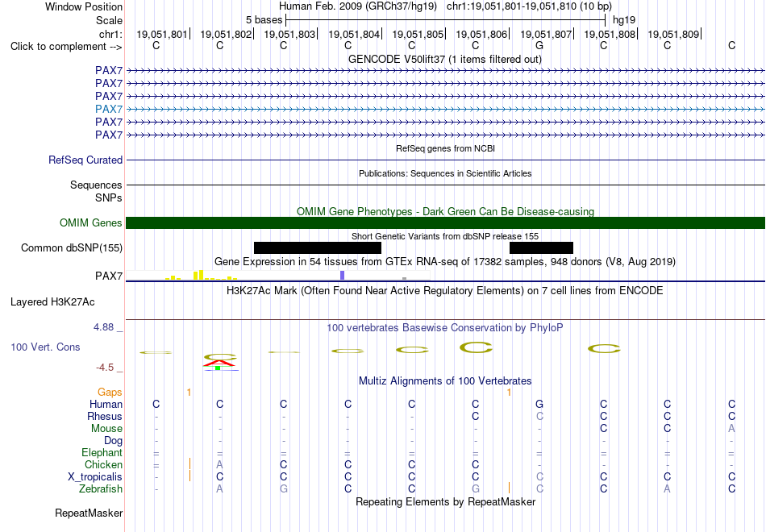Open 'Repeating Elements by RepeatMasker' title
766x532 pixels.
[x=446, y=501]
